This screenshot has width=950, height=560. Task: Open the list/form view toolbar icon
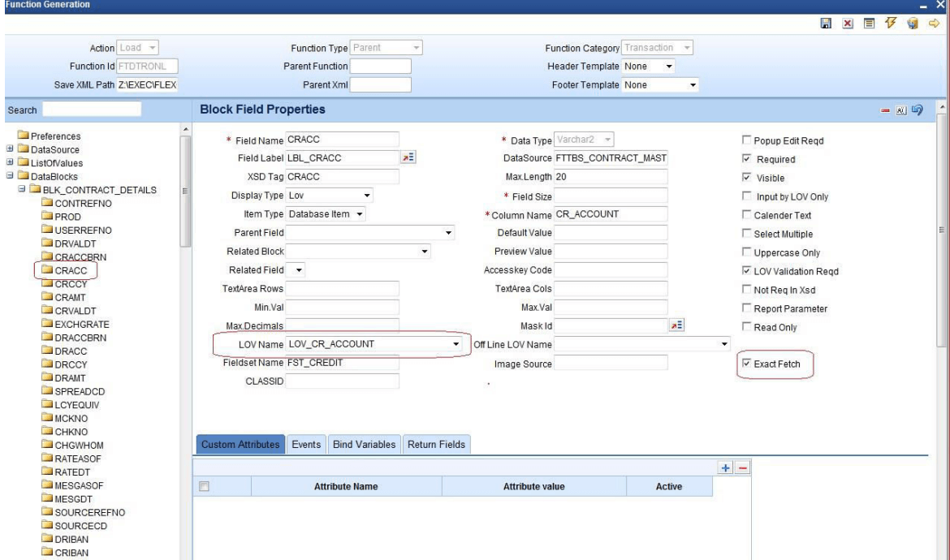(x=869, y=23)
